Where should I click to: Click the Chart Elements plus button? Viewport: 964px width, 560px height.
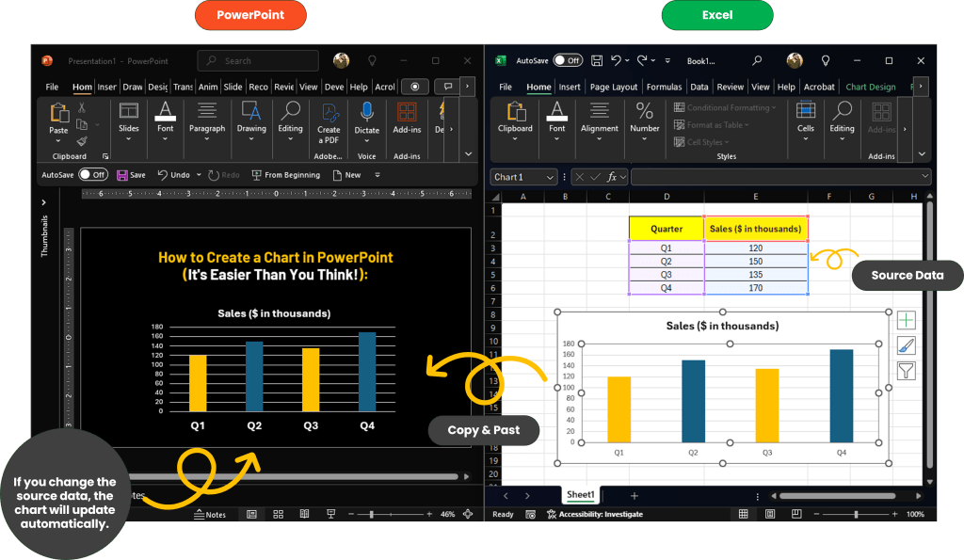[x=906, y=321]
